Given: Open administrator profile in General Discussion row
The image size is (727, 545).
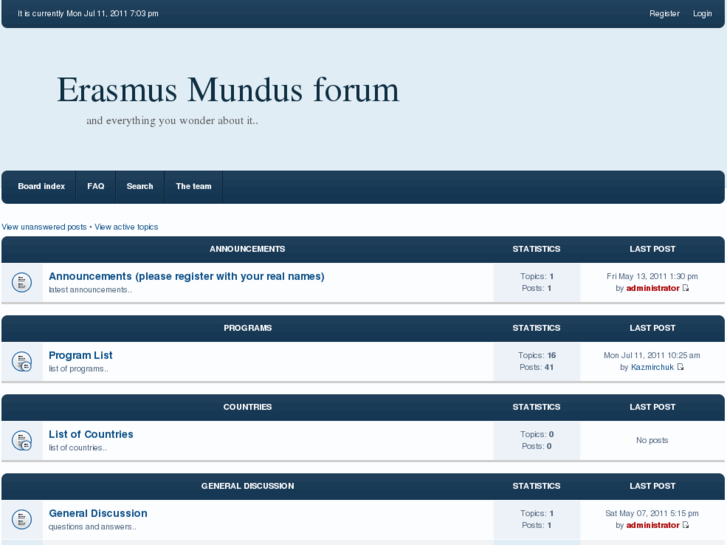Looking at the screenshot, I should click(652, 525).
